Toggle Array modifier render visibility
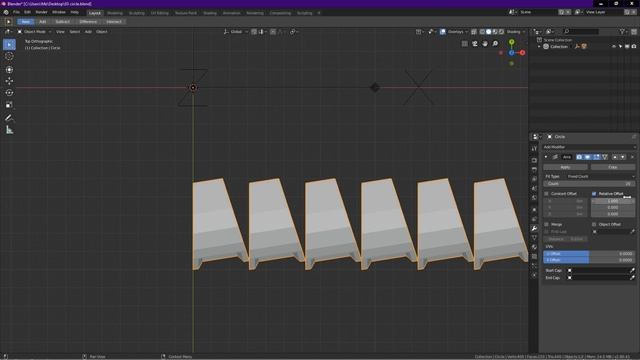 (579, 157)
